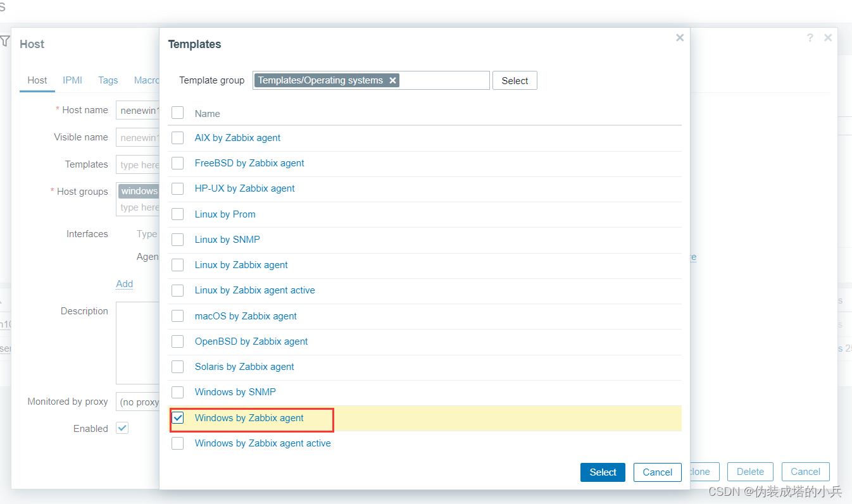Screen dimensions: 852x504
Task: Check Linux by Zabbix agent checkbox
Action: [178, 265]
